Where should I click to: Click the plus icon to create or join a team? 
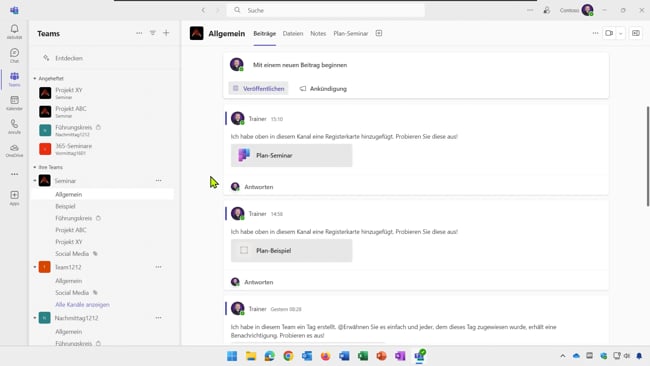pyautogui.click(x=166, y=33)
